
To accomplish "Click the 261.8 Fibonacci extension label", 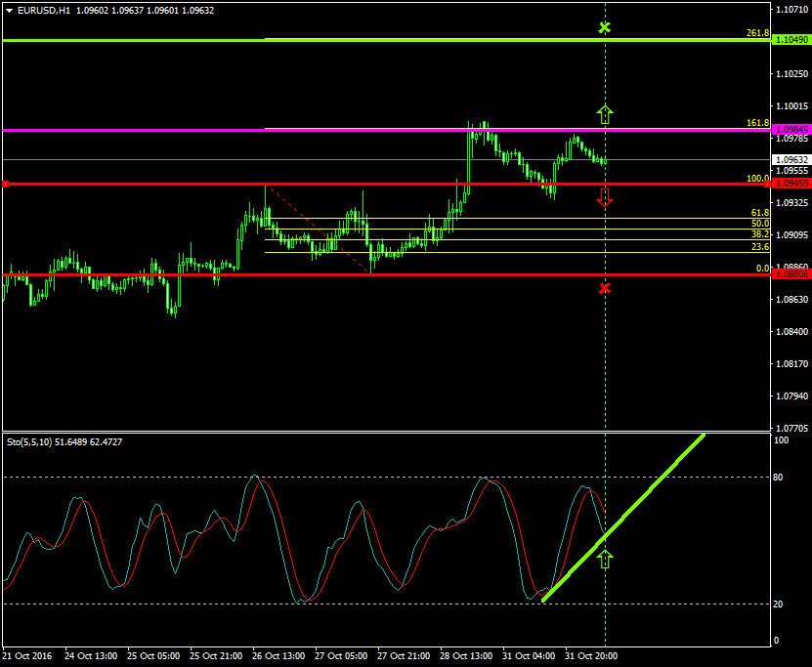I will coord(757,32).
